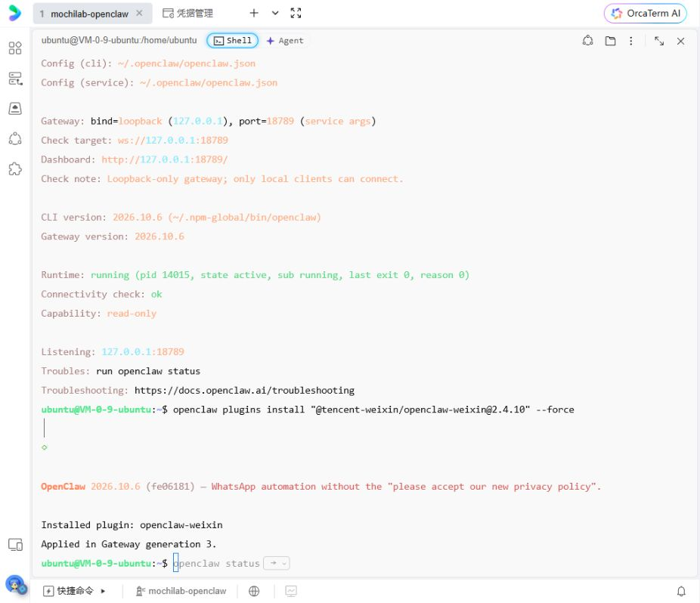Enter fullscreen using the top bar fullscreen icon

(296, 14)
